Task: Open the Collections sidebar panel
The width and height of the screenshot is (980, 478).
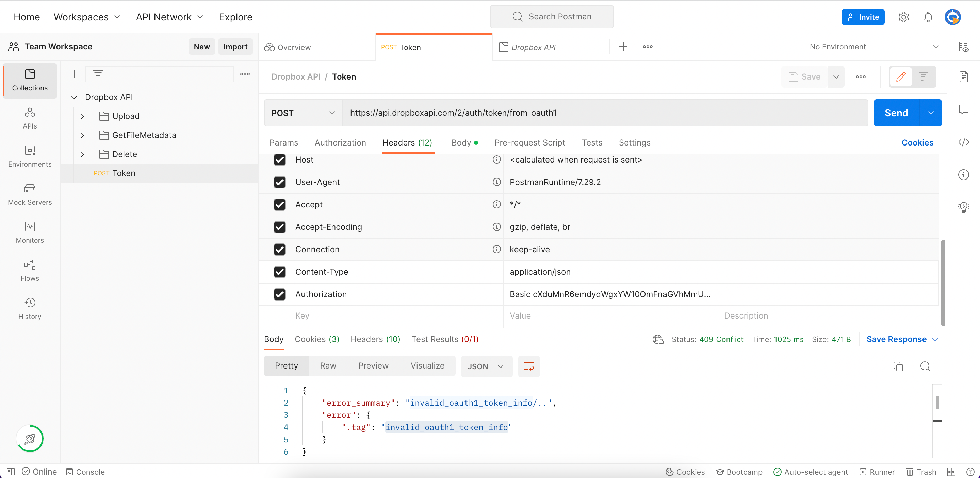Action: coord(30,81)
